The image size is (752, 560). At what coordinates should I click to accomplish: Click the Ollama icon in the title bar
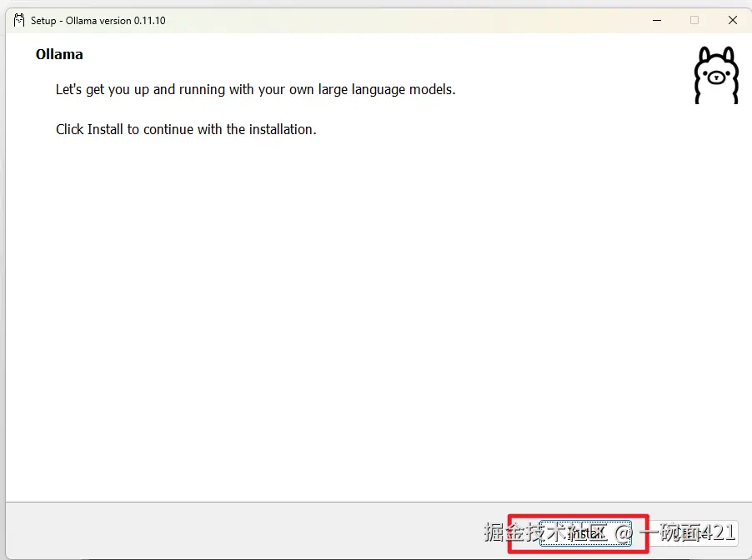pyautogui.click(x=18, y=20)
